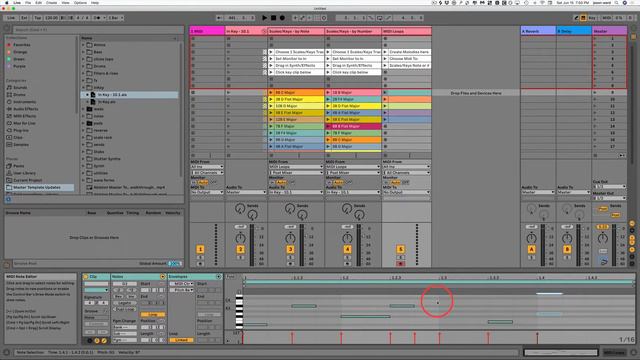
Task: Click Fold button in note editor
Action: pos(230,277)
